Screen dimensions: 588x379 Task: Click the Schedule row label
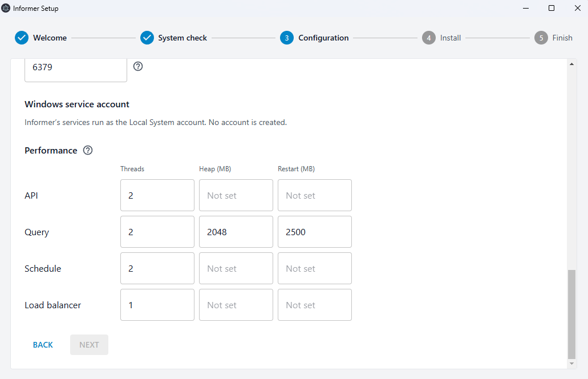[43, 269]
